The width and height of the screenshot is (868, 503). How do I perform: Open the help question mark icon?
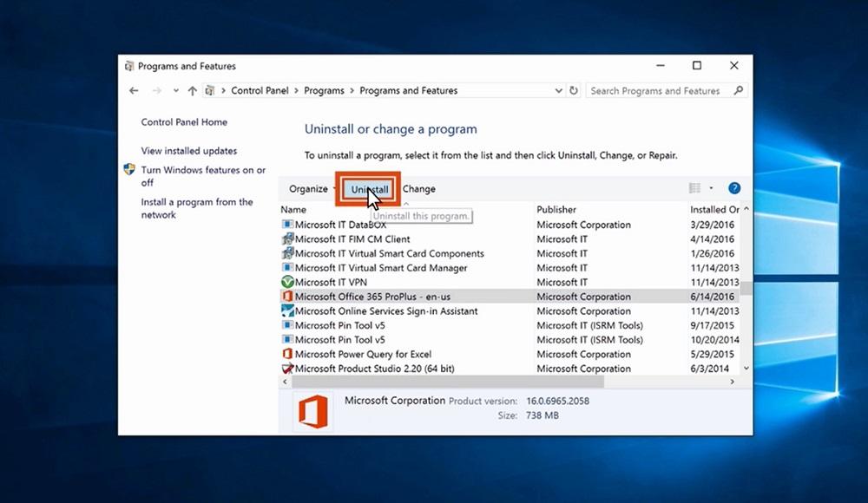point(734,188)
